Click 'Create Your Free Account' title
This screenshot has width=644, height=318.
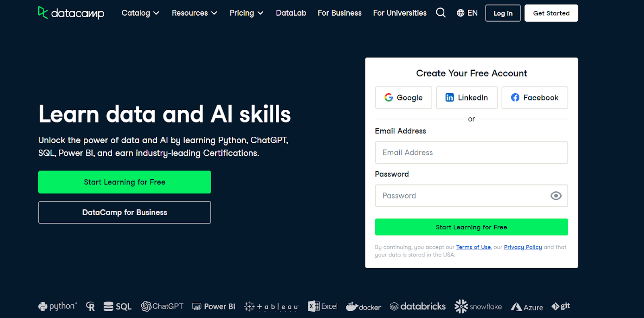pyautogui.click(x=471, y=73)
